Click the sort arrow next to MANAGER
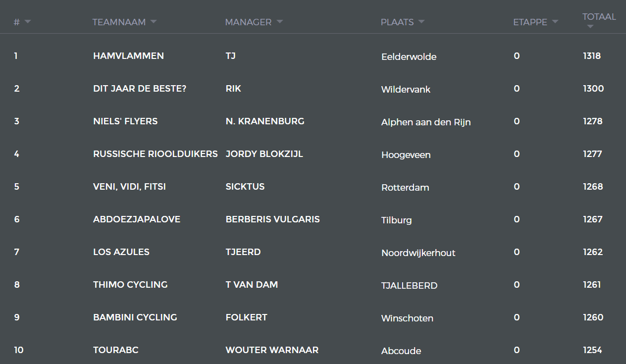626x364 pixels. [280, 22]
